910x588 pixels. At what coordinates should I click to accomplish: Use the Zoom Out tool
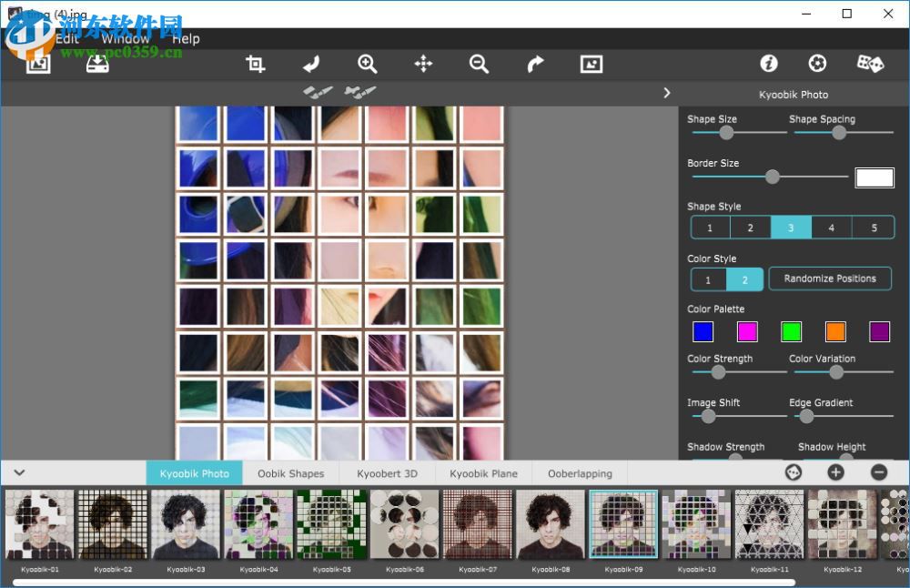coord(480,64)
